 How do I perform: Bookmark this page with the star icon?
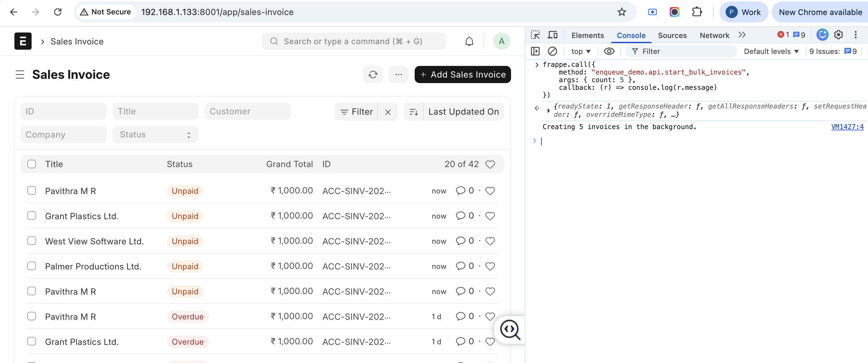point(621,12)
